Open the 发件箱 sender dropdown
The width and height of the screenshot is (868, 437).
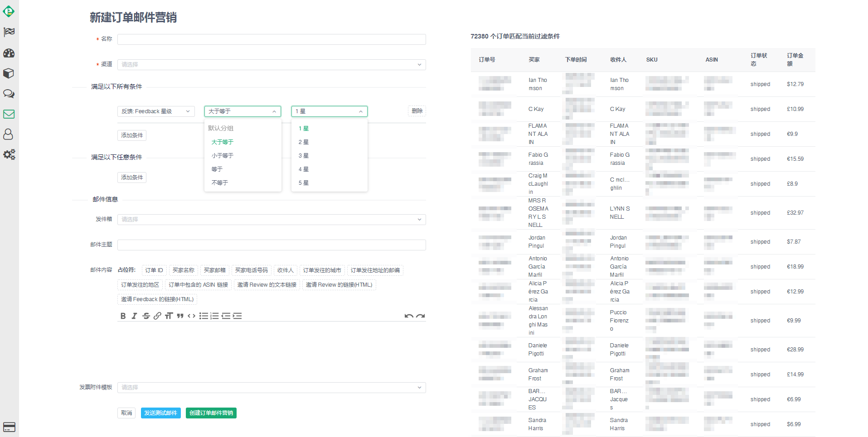[272, 220]
